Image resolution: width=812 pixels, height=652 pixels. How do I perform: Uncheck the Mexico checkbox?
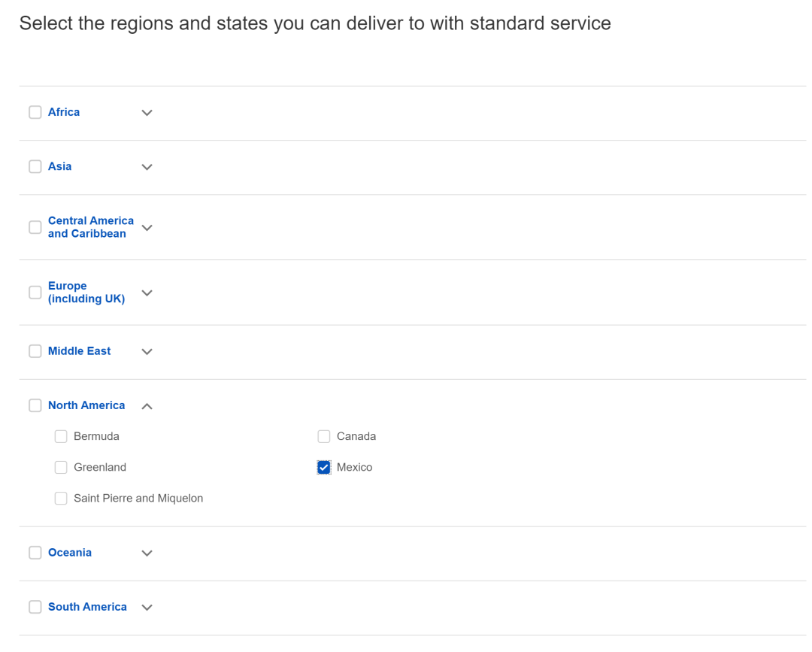(x=324, y=468)
